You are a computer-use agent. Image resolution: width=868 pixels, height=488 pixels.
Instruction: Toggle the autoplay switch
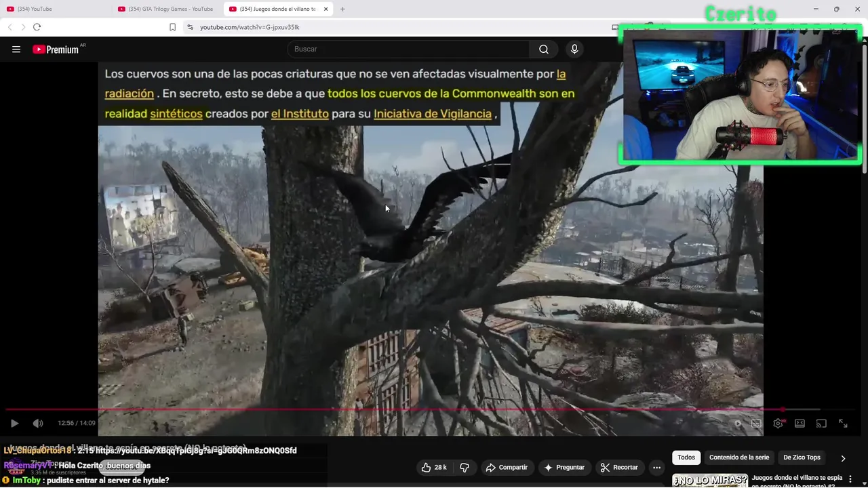click(x=737, y=423)
